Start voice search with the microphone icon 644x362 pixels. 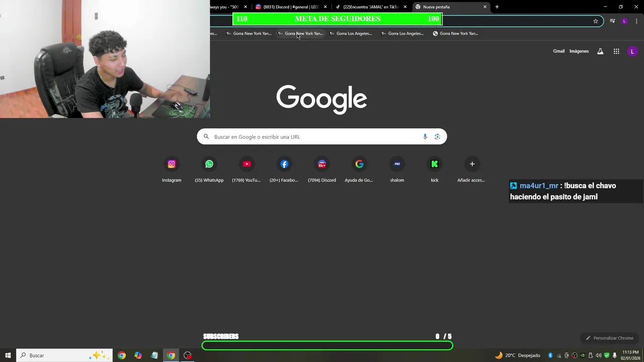pos(425,137)
